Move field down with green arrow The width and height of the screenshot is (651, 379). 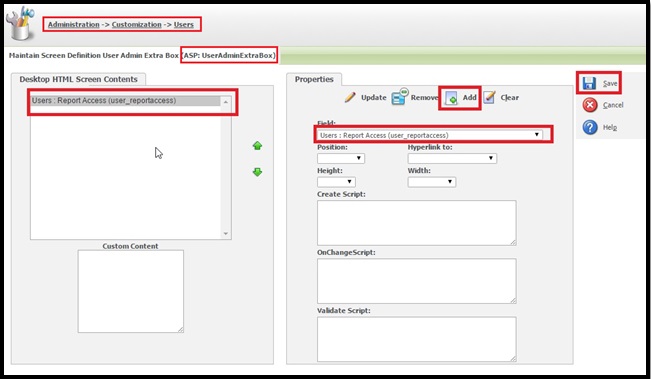(257, 172)
